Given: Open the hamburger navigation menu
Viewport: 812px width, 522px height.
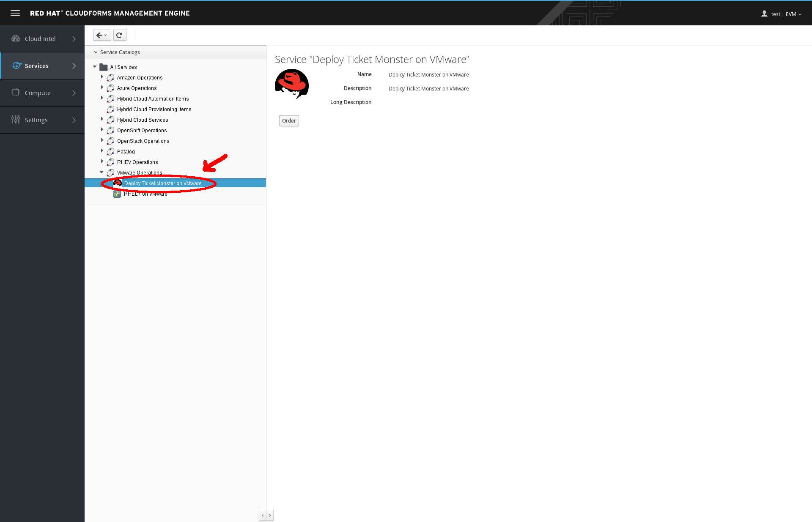Looking at the screenshot, I should pos(15,13).
